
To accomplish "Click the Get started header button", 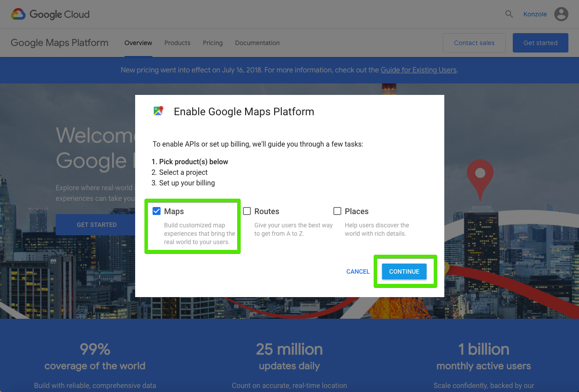I will point(541,43).
